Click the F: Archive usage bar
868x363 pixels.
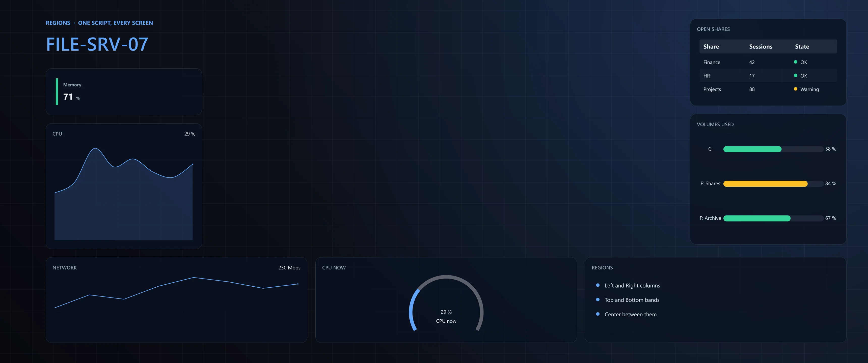coord(773,219)
